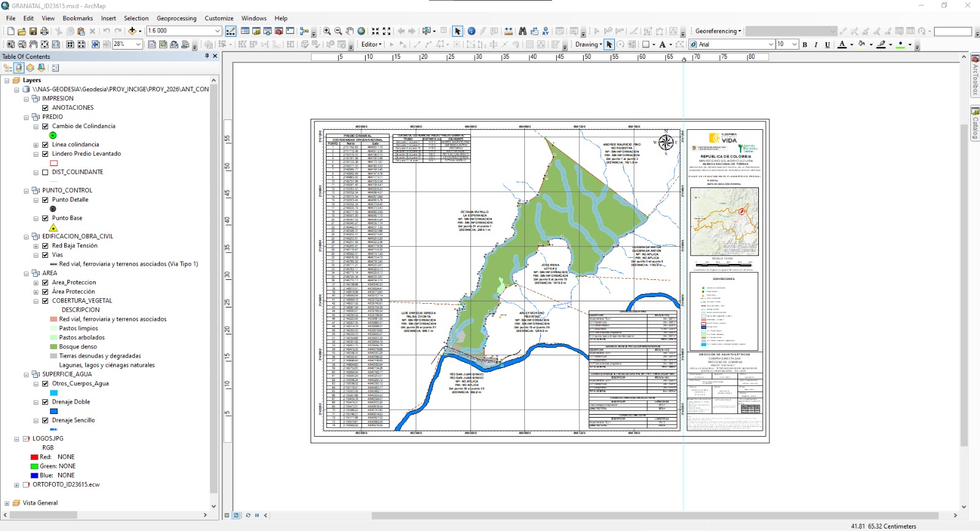The height and width of the screenshot is (531, 980).
Task: Expand the ORTOFOTO_ID23615.ecw layer
Action: click(17, 484)
